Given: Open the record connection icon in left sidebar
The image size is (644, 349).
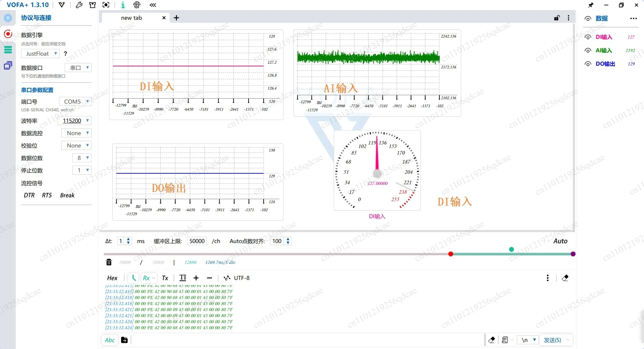Looking at the screenshot, I should [x=8, y=34].
